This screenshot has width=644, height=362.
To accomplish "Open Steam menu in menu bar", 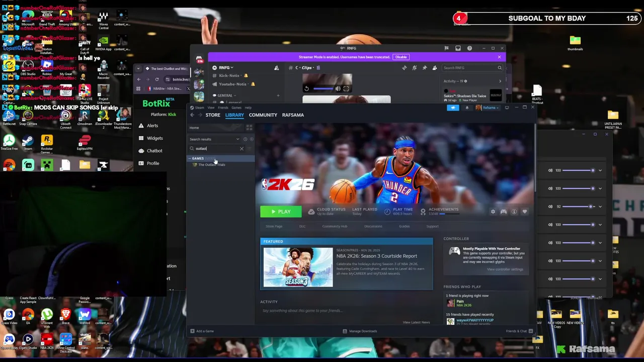I will pos(200,108).
